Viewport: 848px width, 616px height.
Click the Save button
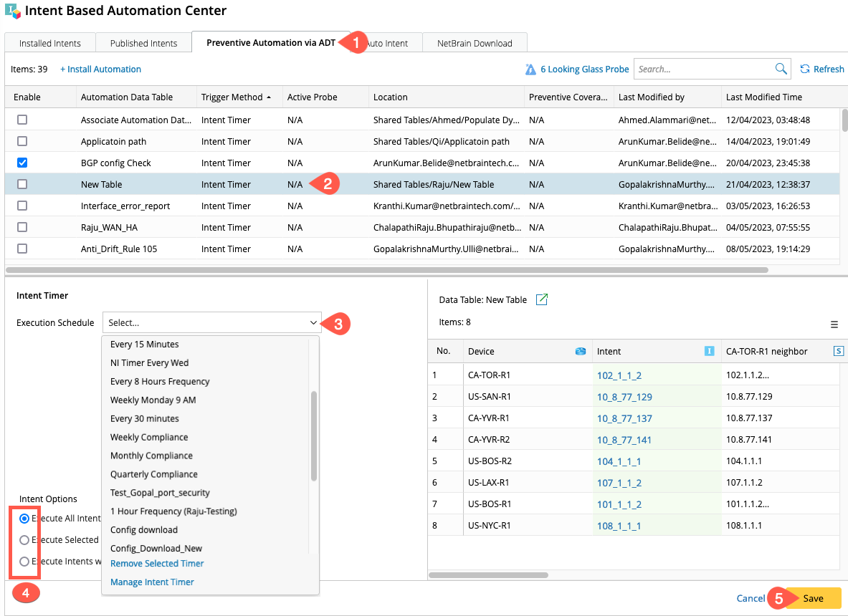[x=813, y=598]
